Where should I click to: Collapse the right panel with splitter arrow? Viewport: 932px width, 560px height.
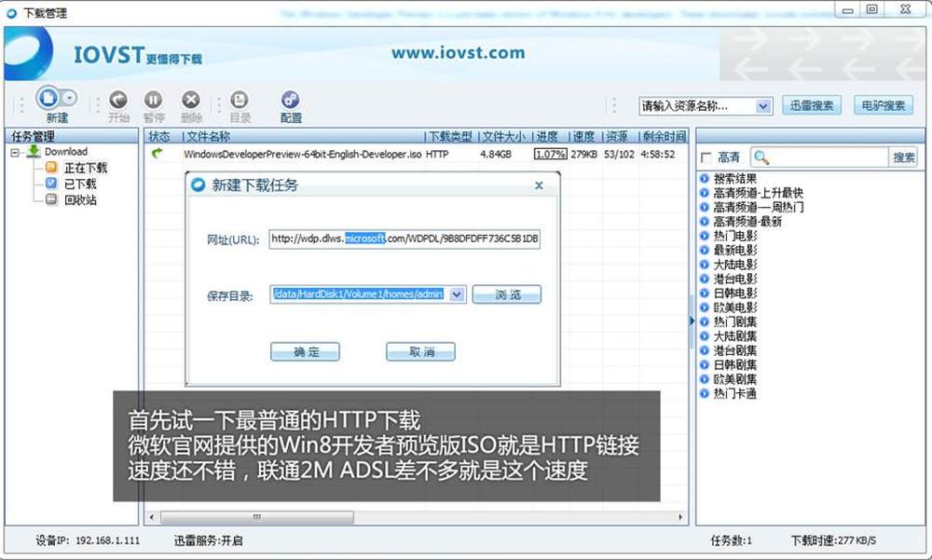point(692,321)
